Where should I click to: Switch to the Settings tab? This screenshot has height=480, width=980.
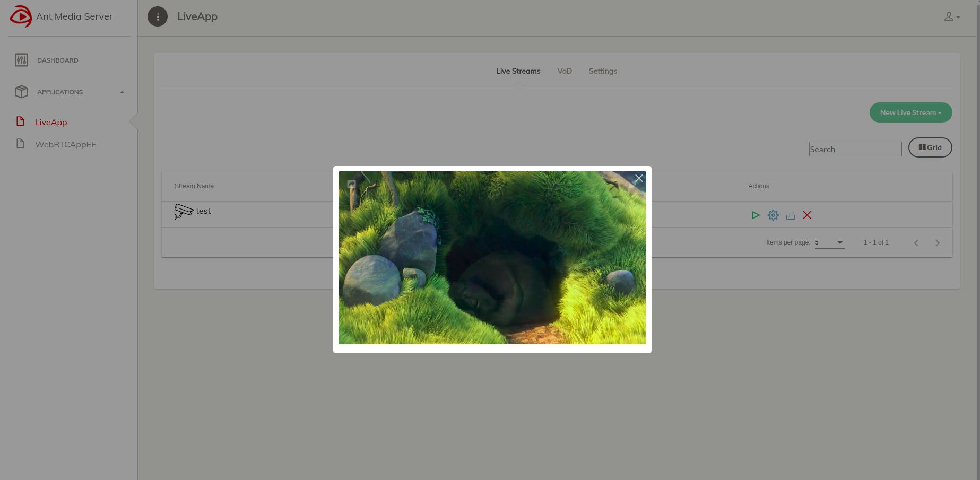click(x=603, y=71)
